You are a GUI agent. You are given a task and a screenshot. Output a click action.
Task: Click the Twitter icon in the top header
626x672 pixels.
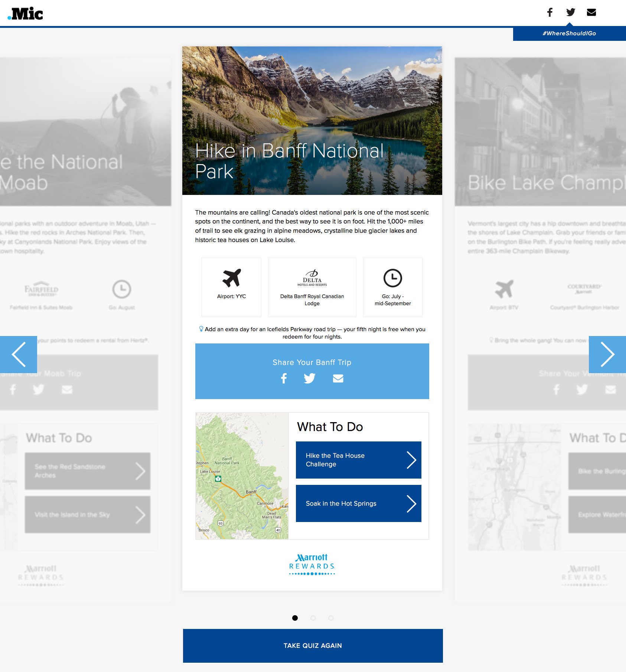tap(571, 13)
